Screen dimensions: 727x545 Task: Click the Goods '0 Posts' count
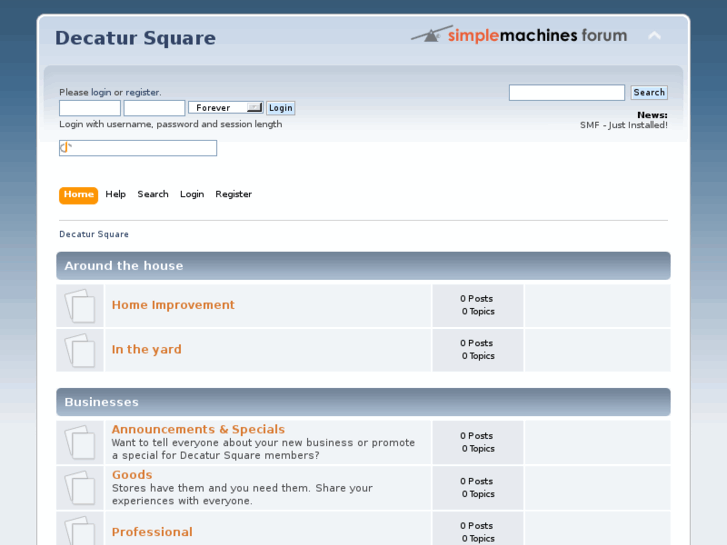tap(477, 481)
